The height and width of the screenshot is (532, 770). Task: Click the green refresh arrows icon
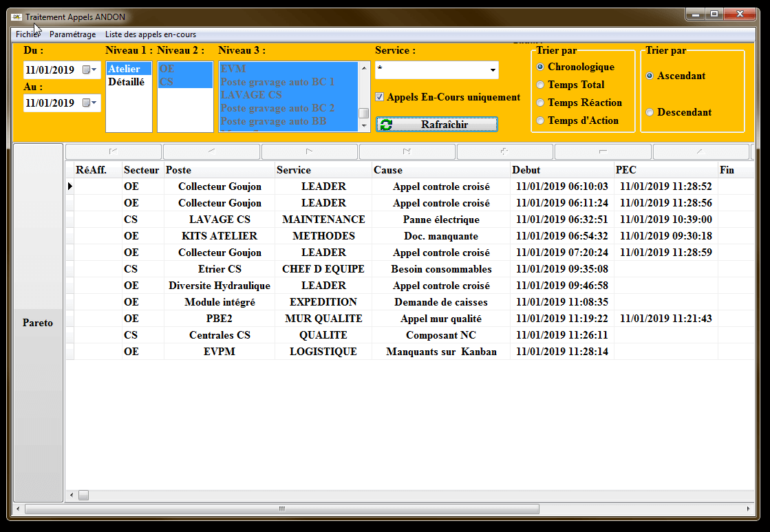(387, 125)
